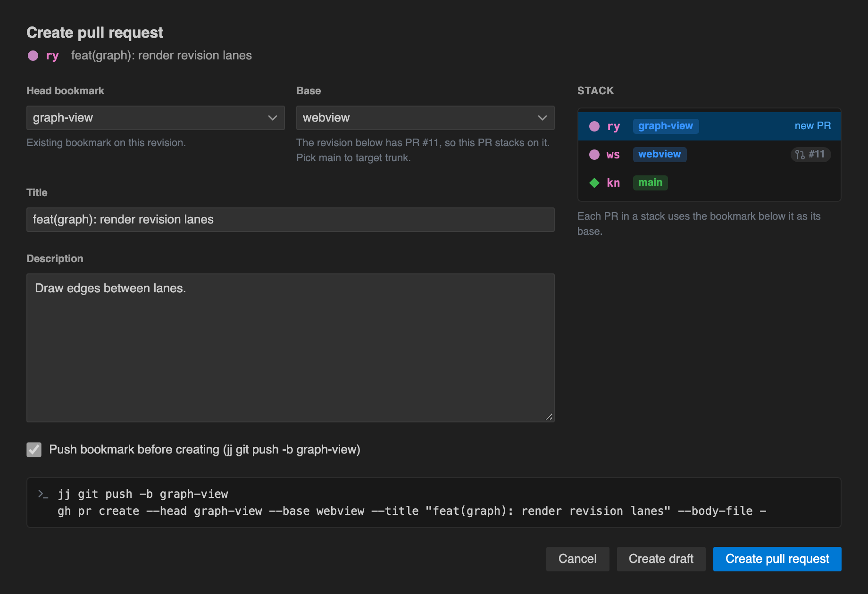Click the description textarea resize handle
Viewport: 868px width, 594px height.
(x=549, y=417)
